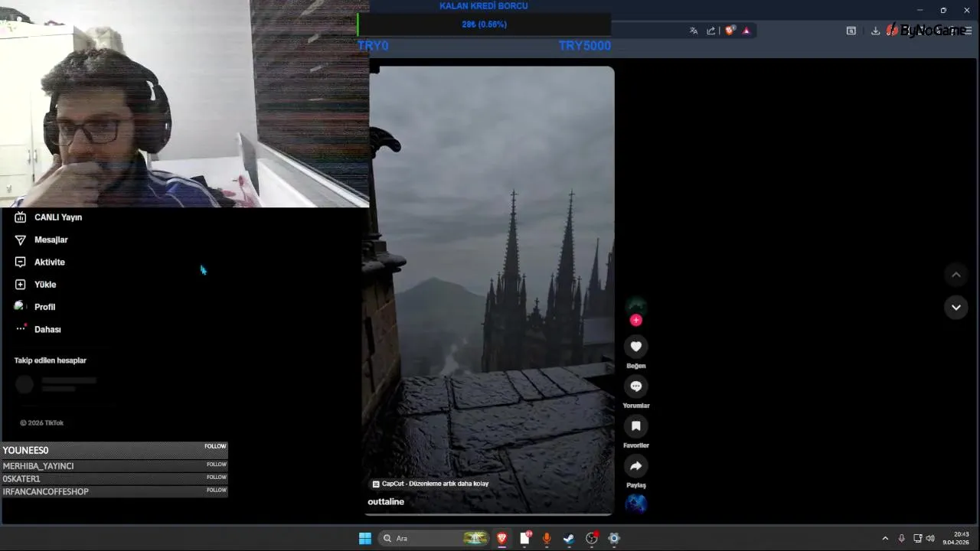Follow YOUNEES0 in overlay list
This screenshot has height=551, width=980.
coord(215,446)
